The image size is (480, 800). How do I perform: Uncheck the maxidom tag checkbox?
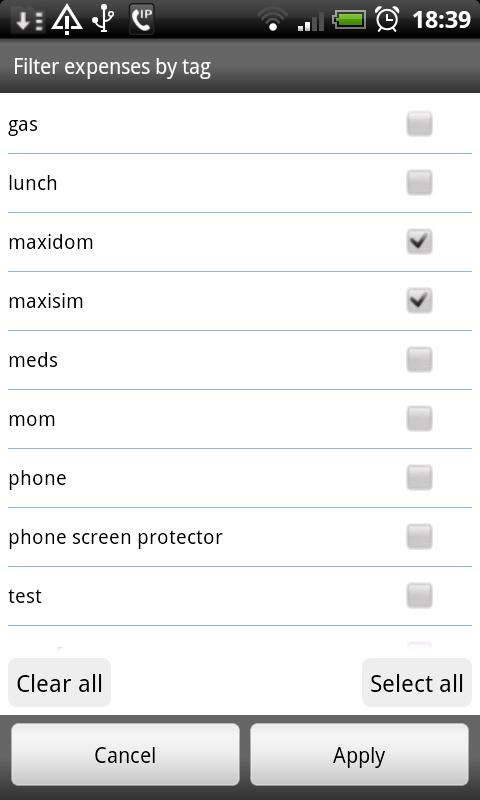419,242
